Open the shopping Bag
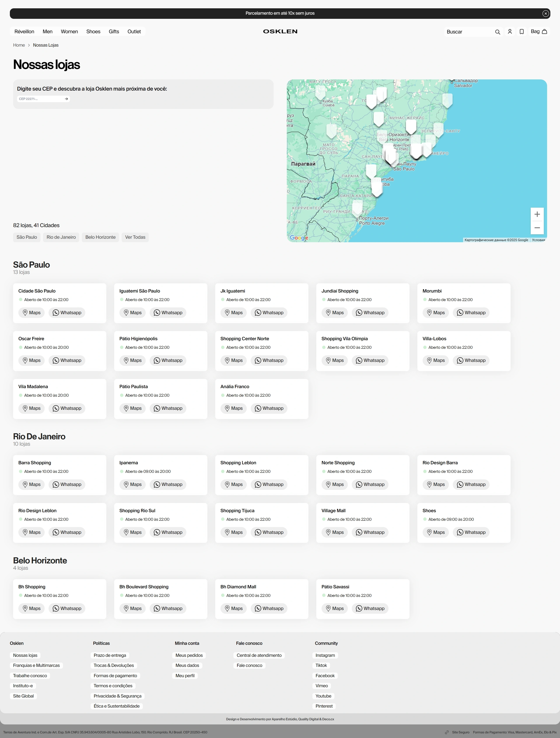Viewport: 560px width, 738px height. click(x=539, y=32)
